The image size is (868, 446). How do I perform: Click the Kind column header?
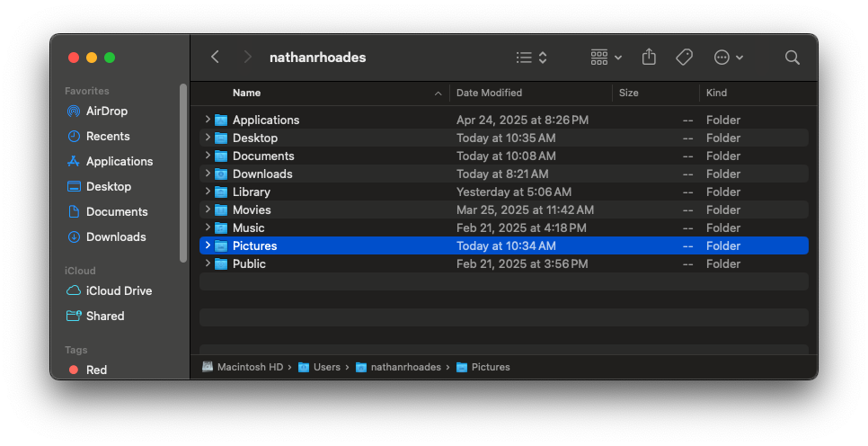(x=716, y=93)
